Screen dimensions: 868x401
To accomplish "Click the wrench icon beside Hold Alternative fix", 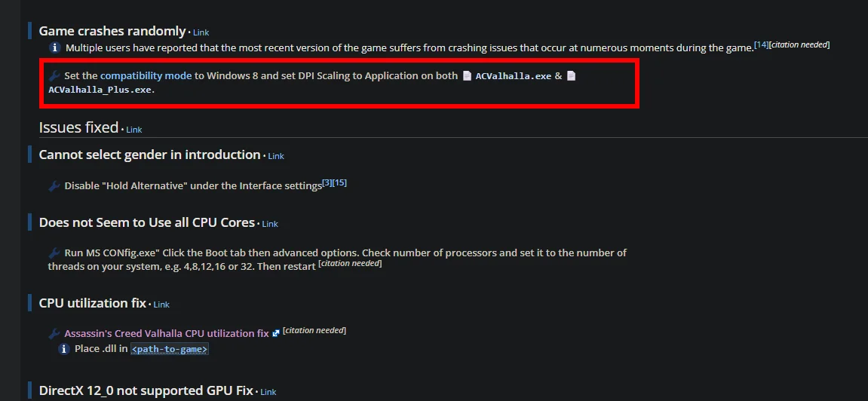I will point(54,186).
